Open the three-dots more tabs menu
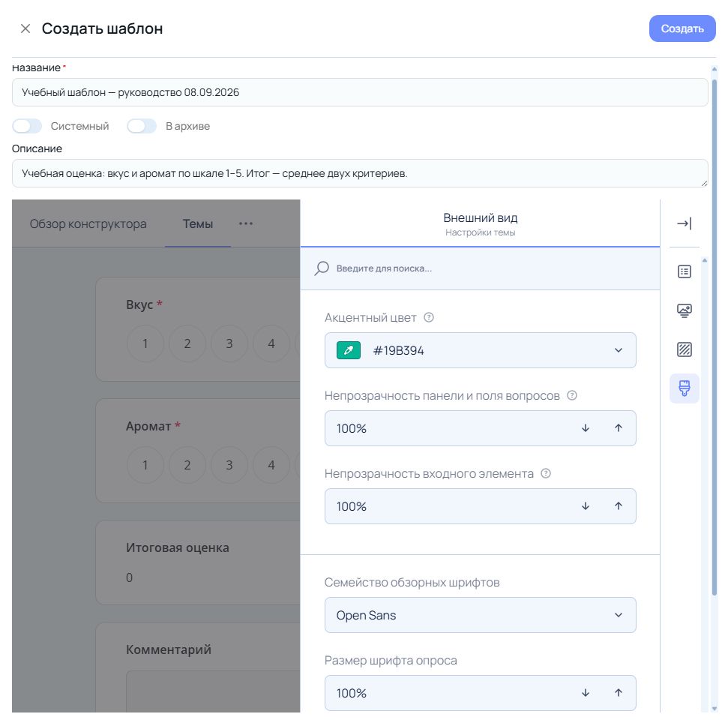 [x=246, y=223]
